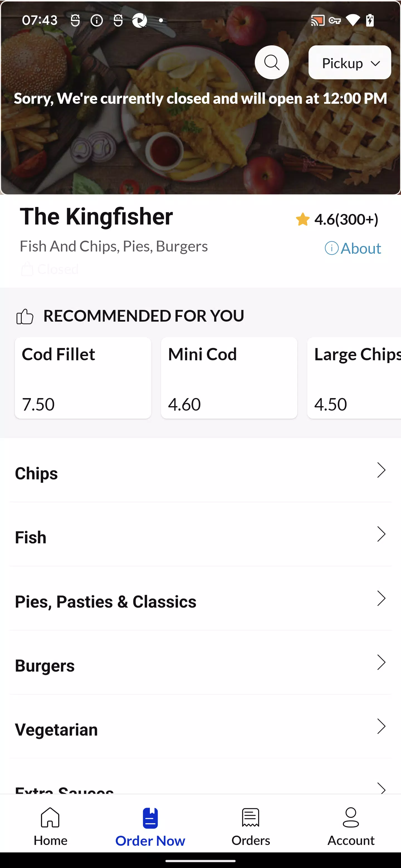Open the Account tab
401x868 pixels.
tap(351, 826)
